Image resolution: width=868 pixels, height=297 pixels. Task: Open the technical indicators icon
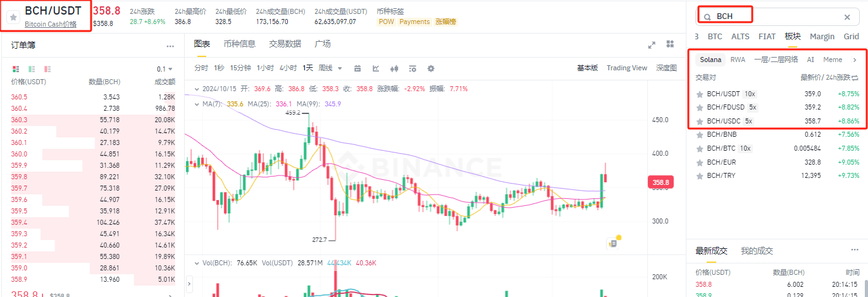point(376,68)
